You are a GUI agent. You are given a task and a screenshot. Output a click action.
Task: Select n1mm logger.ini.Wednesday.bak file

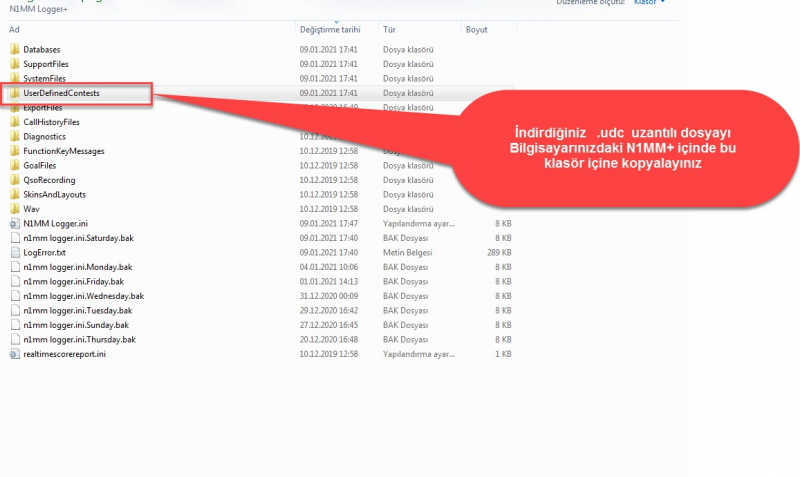tap(83, 296)
